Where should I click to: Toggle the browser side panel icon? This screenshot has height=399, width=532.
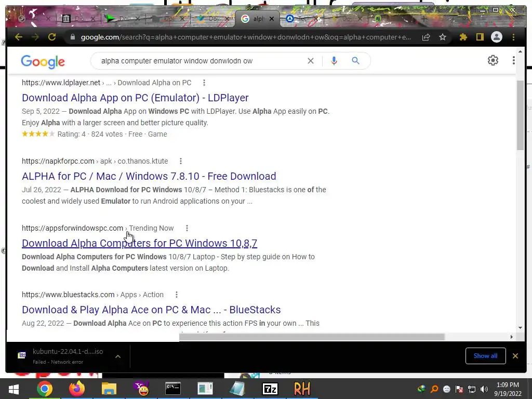[480, 37]
